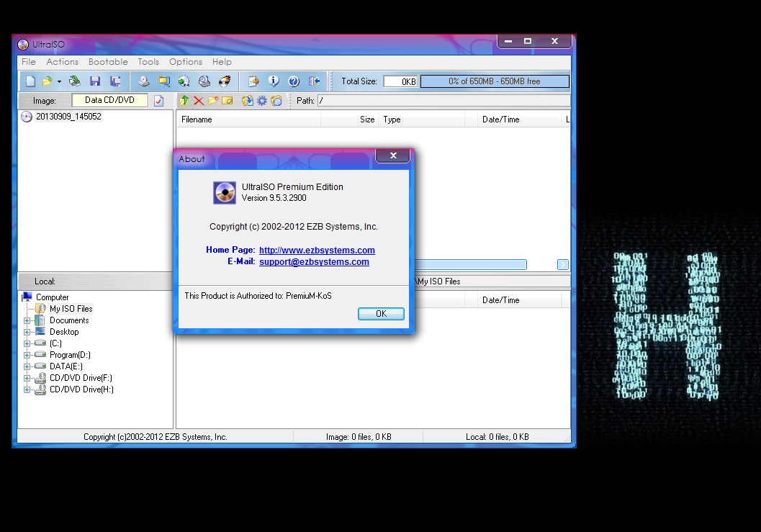Expand the (C:) drive node
The height and width of the screenshot is (532, 761).
point(27,343)
